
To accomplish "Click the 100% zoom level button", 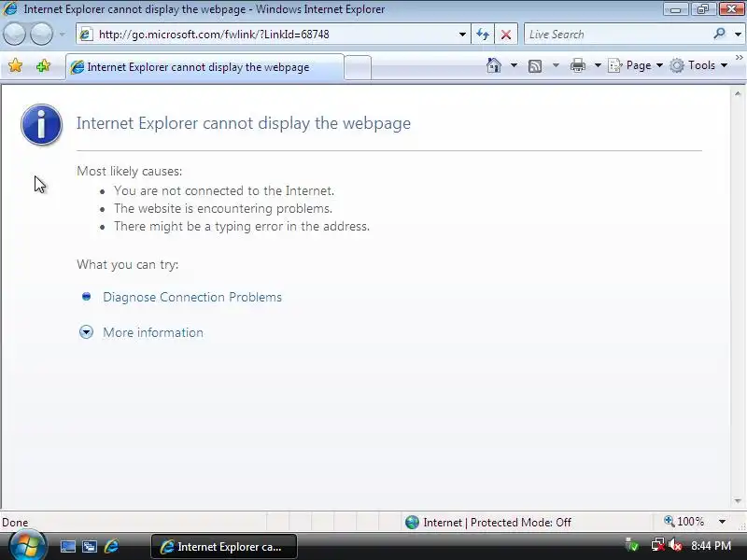I will [684, 522].
